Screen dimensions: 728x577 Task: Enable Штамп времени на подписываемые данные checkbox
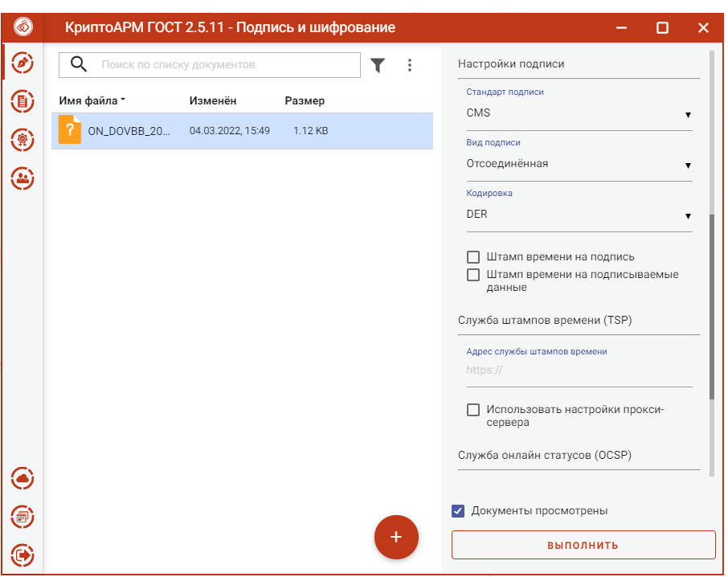pos(473,274)
